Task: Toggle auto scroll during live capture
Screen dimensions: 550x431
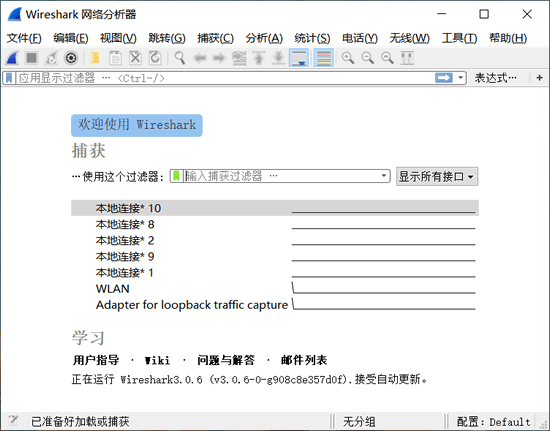Action: [x=299, y=58]
